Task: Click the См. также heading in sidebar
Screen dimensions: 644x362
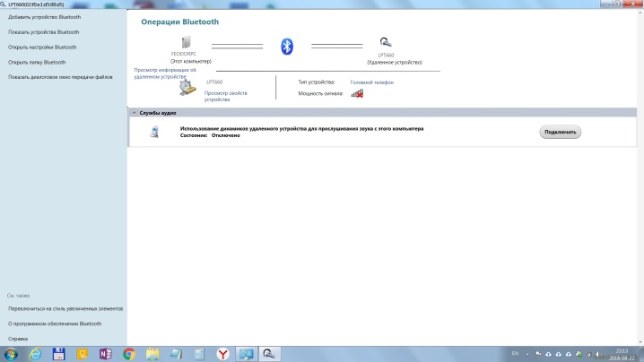Action: pyautogui.click(x=18, y=296)
